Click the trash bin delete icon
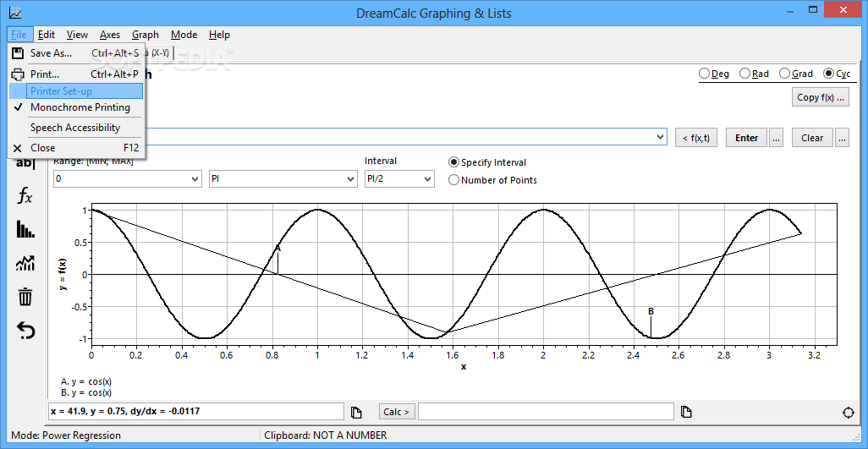The width and height of the screenshot is (868, 449). 25,297
